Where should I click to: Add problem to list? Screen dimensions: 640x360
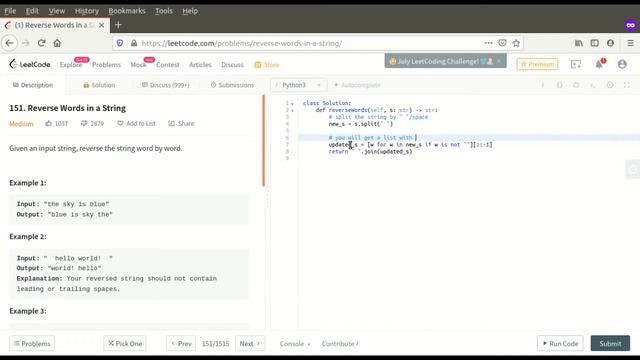coord(136,123)
